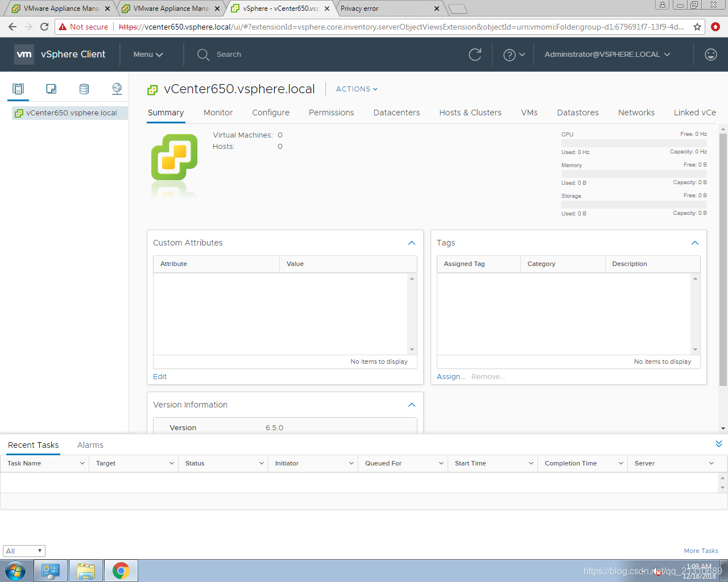
Task: Switch to the Datastores tab
Action: (578, 113)
